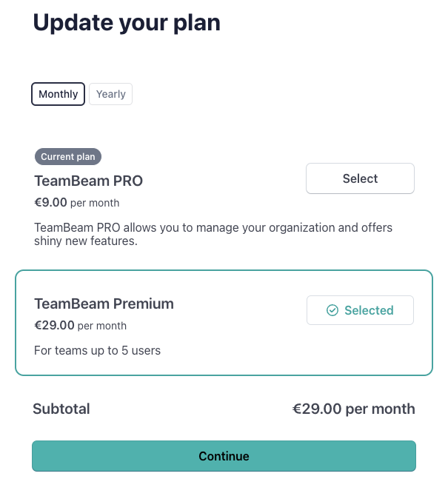Image resolution: width=448 pixels, height=496 pixels.
Task: Click the TeamBeam Premium plan title
Action: pos(104,304)
